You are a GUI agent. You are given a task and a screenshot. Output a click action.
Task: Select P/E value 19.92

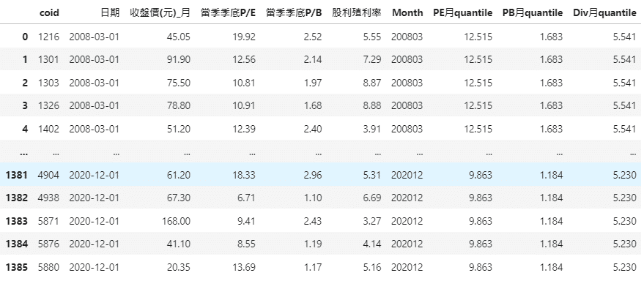click(x=245, y=37)
